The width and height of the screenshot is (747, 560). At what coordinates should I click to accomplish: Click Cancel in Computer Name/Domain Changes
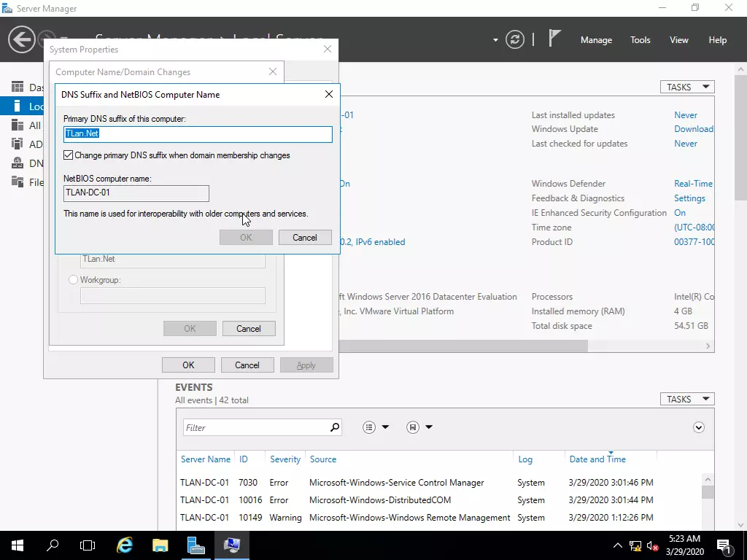pyautogui.click(x=249, y=329)
